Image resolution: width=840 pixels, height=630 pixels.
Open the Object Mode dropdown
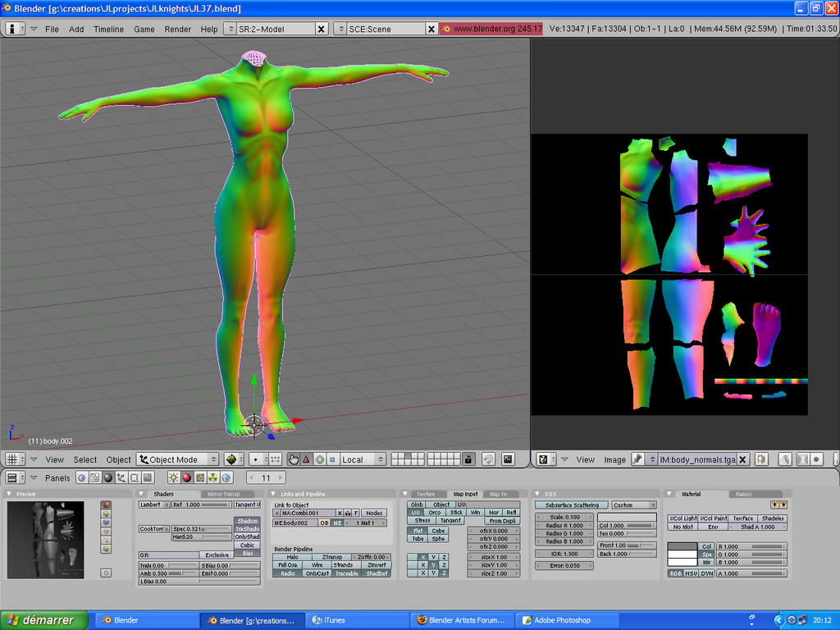[178, 459]
